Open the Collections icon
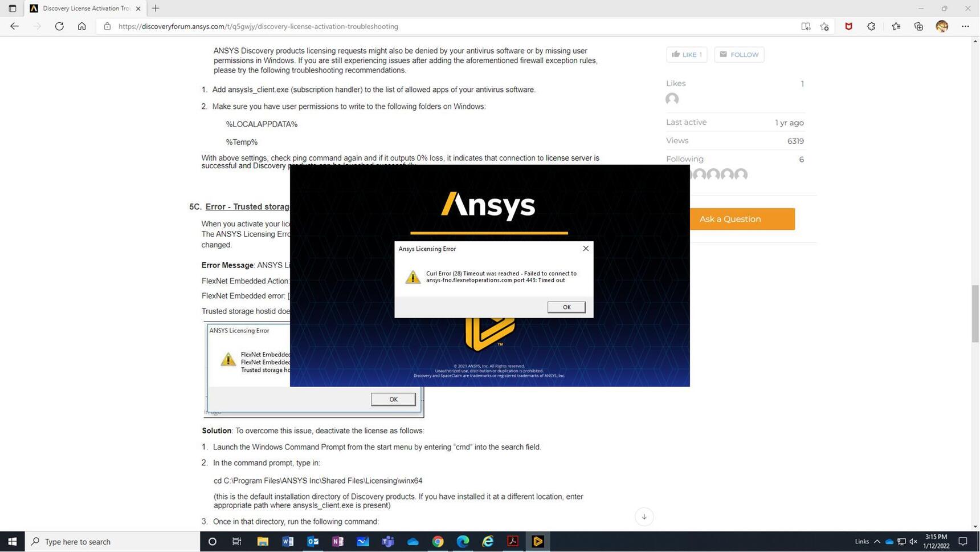 pos(918,26)
